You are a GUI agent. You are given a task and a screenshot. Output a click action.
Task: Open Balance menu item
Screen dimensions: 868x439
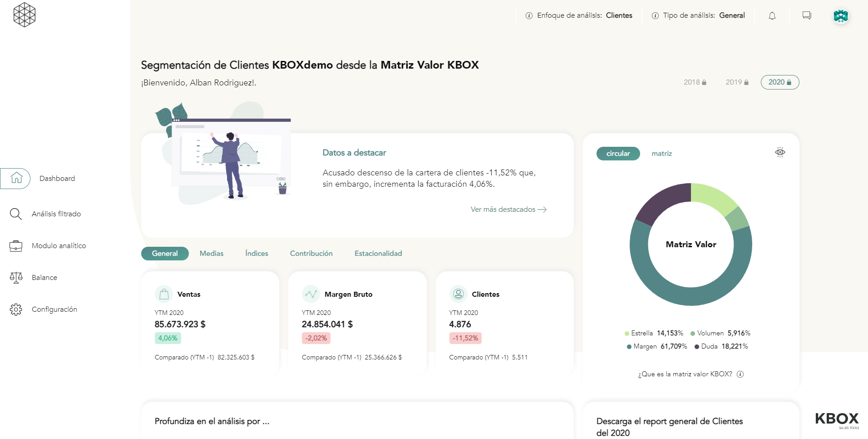click(44, 278)
